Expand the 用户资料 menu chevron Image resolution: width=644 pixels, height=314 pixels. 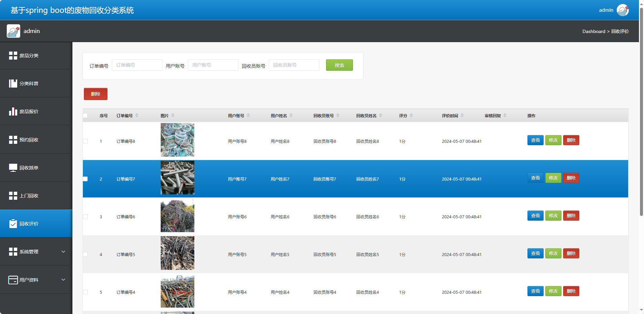click(63, 280)
